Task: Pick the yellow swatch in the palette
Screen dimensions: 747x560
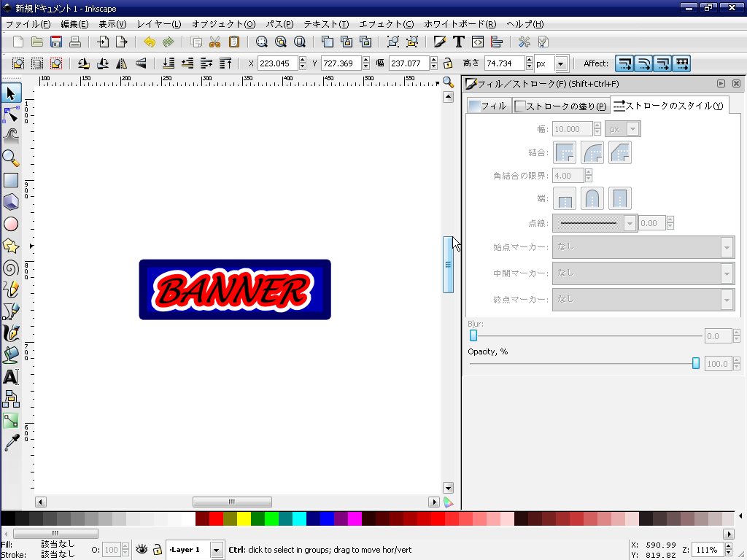Action: (244, 518)
